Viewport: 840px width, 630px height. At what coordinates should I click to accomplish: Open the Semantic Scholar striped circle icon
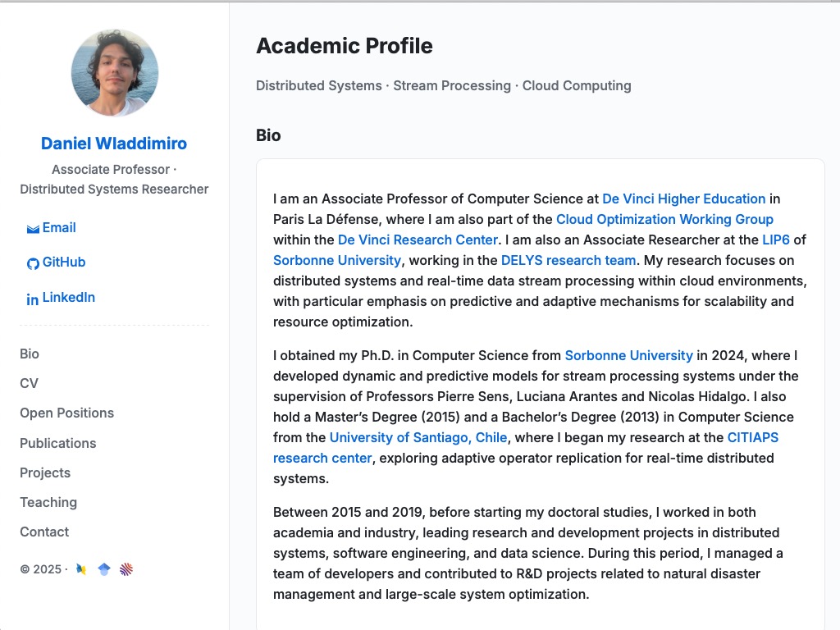point(126,569)
